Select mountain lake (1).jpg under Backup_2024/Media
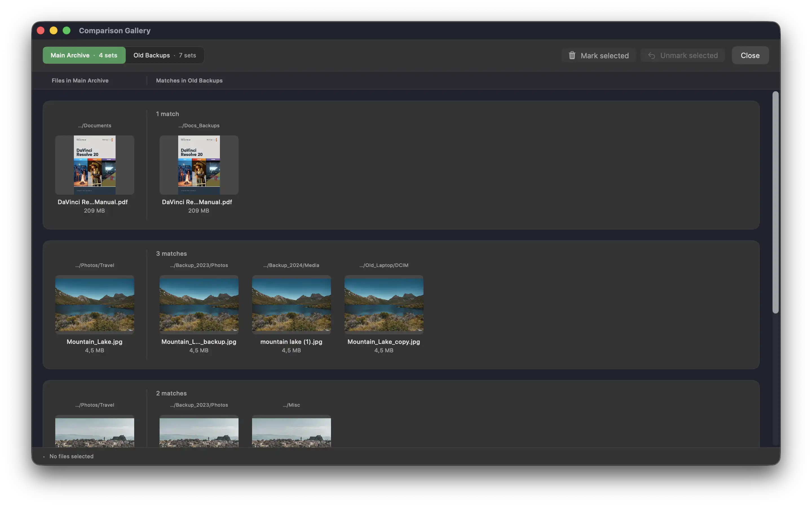 tap(291, 304)
